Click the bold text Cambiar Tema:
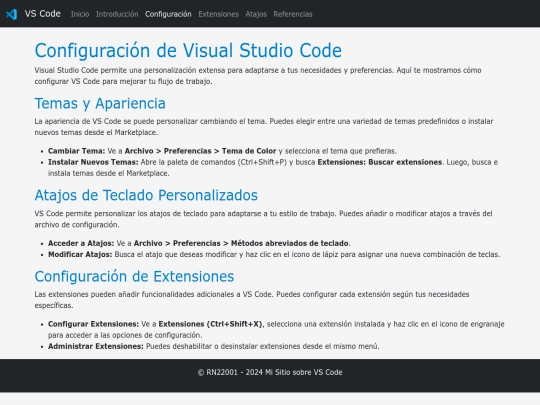 click(76, 151)
